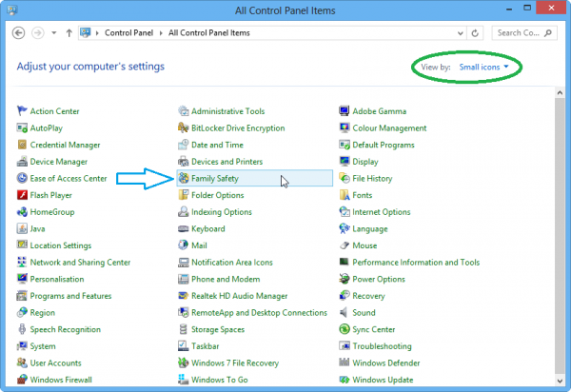Click the AutoPlay icon
The height and width of the screenshot is (392, 571).
coord(22,127)
